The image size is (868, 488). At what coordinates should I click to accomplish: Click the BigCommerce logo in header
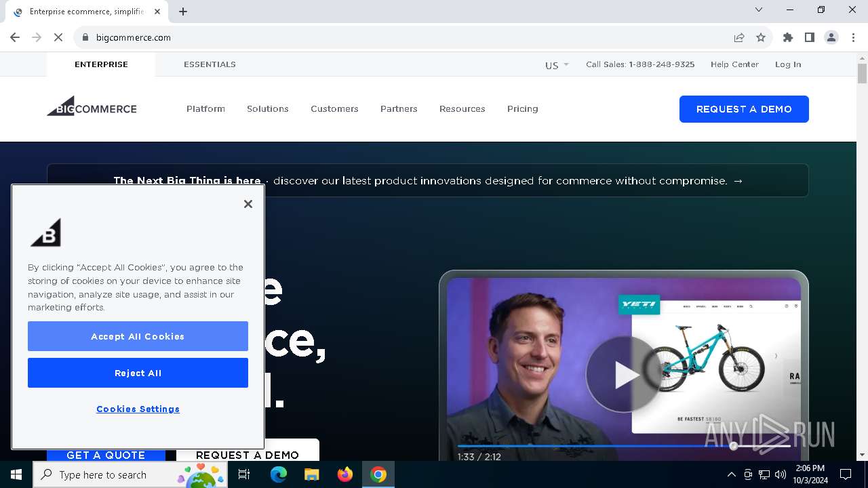92,106
